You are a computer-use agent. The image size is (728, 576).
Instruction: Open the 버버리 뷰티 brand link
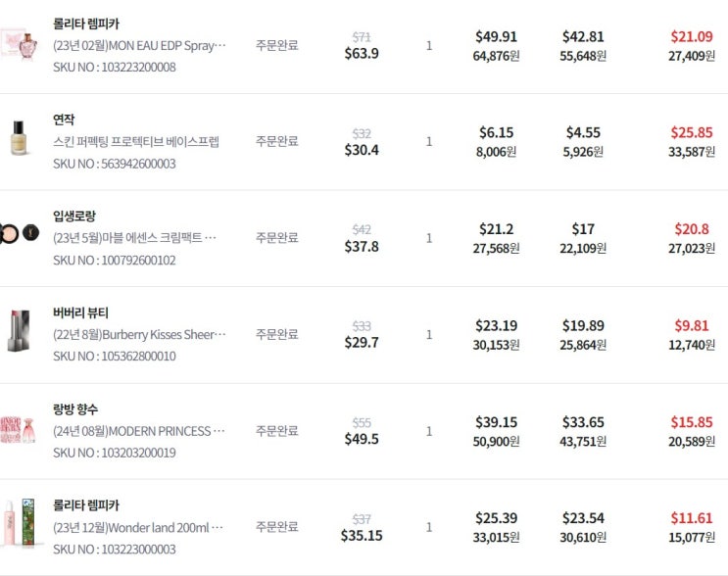point(80,312)
